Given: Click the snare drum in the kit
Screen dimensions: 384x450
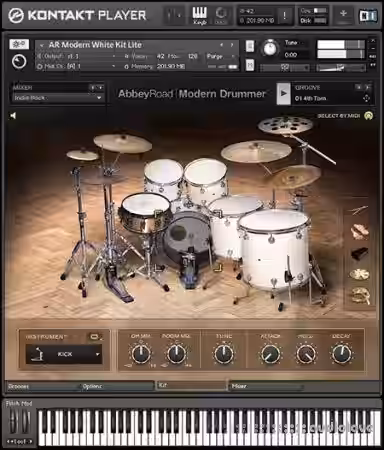Looking at the screenshot, I should [146, 213].
